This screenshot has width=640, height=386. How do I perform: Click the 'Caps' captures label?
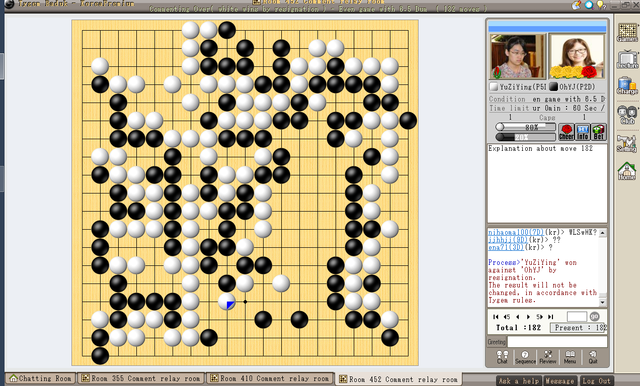point(547,118)
